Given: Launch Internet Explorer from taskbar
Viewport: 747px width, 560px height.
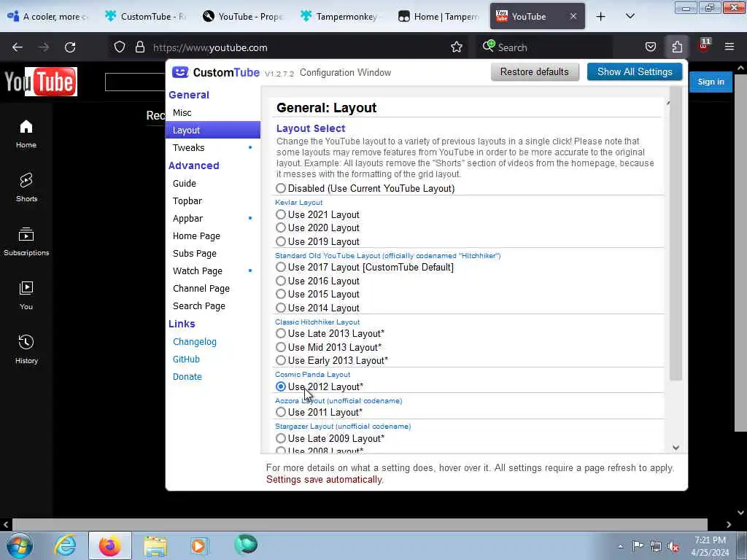Looking at the screenshot, I should pyautogui.click(x=65, y=545).
